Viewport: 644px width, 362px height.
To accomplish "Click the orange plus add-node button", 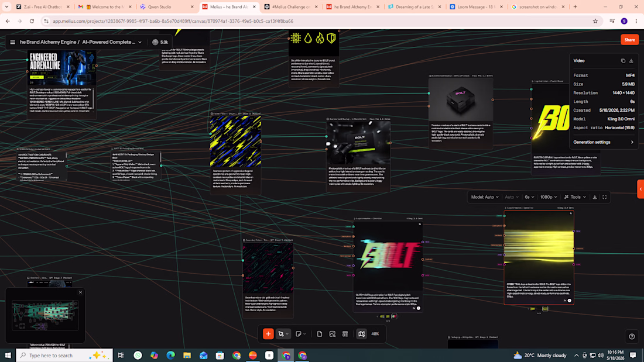I will [x=268, y=334].
